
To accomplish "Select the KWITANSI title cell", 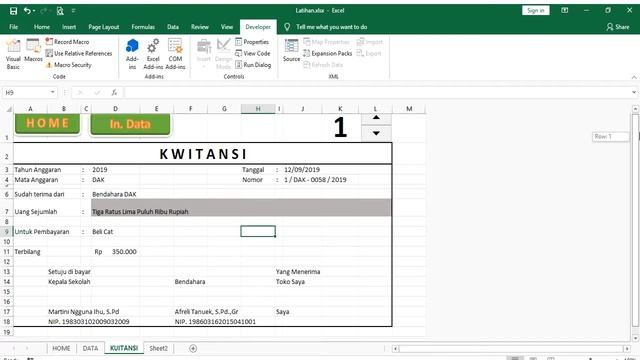I will [203, 154].
